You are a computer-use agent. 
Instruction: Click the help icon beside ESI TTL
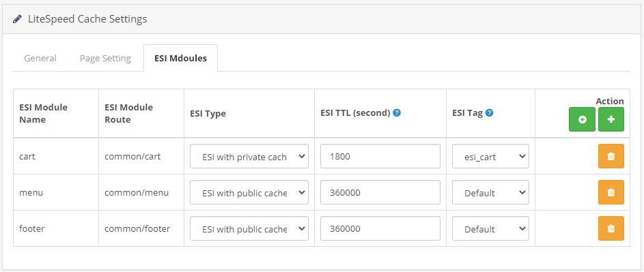[397, 112]
